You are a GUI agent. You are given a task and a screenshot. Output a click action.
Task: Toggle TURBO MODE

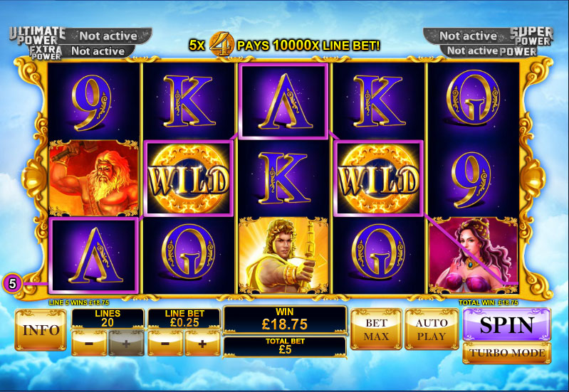coord(506,353)
